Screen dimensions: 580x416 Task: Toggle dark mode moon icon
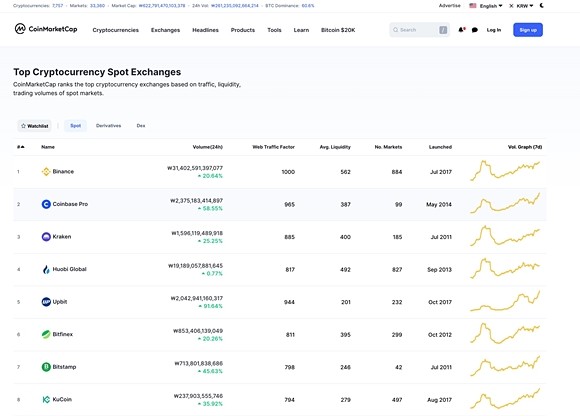pyautogui.click(x=542, y=6)
